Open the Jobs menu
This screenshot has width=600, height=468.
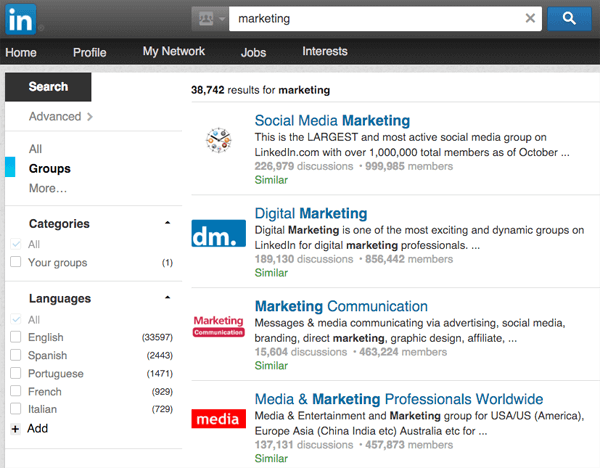[253, 52]
